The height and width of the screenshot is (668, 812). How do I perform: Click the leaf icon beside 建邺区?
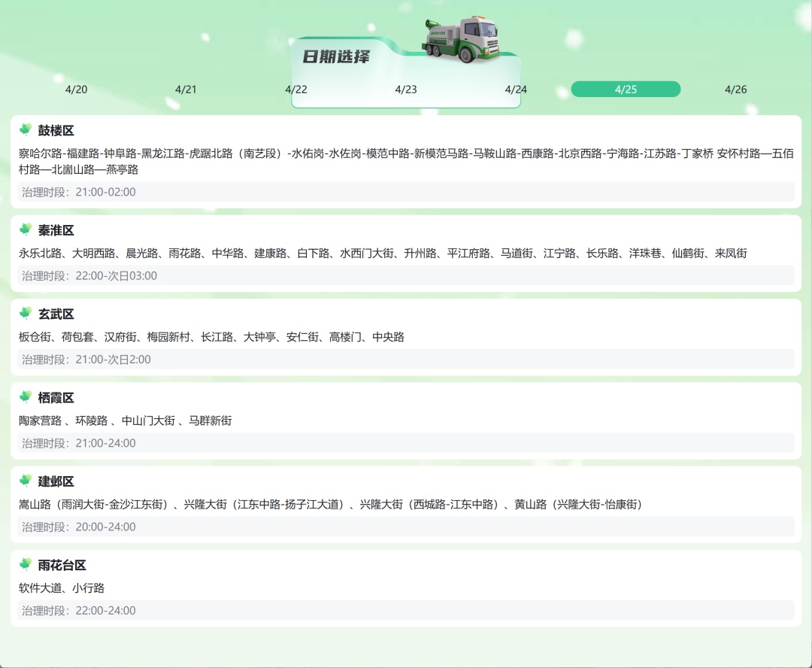26,481
